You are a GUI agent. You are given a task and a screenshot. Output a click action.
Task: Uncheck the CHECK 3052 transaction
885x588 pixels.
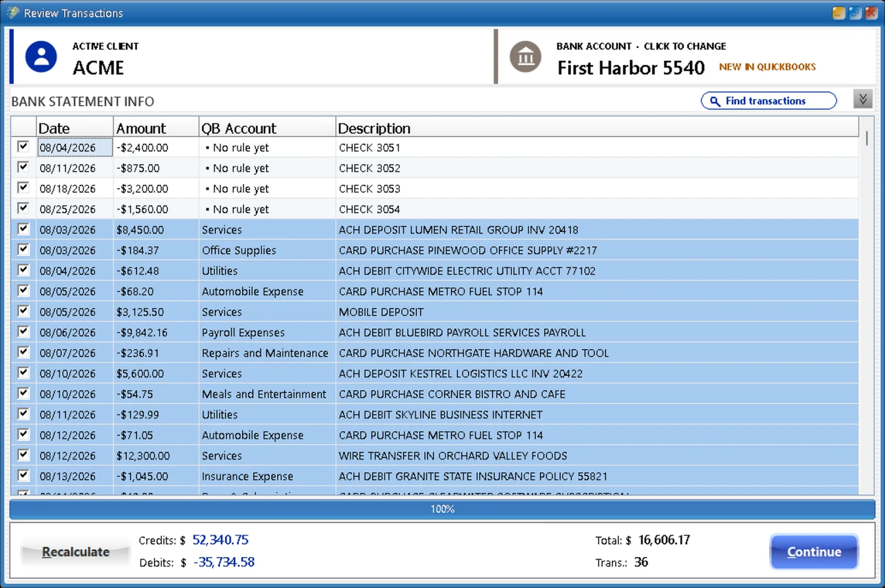click(23, 166)
